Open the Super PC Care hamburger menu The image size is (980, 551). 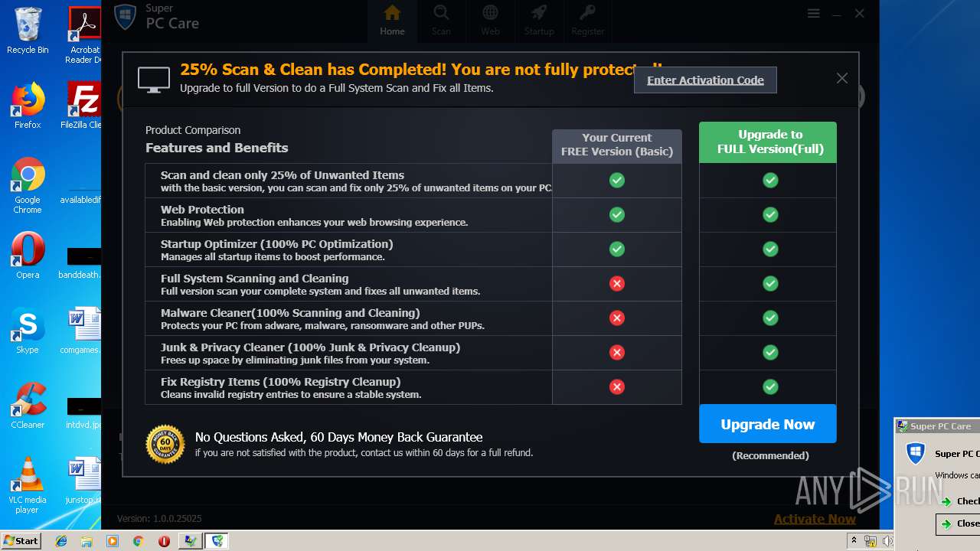click(814, 14)
